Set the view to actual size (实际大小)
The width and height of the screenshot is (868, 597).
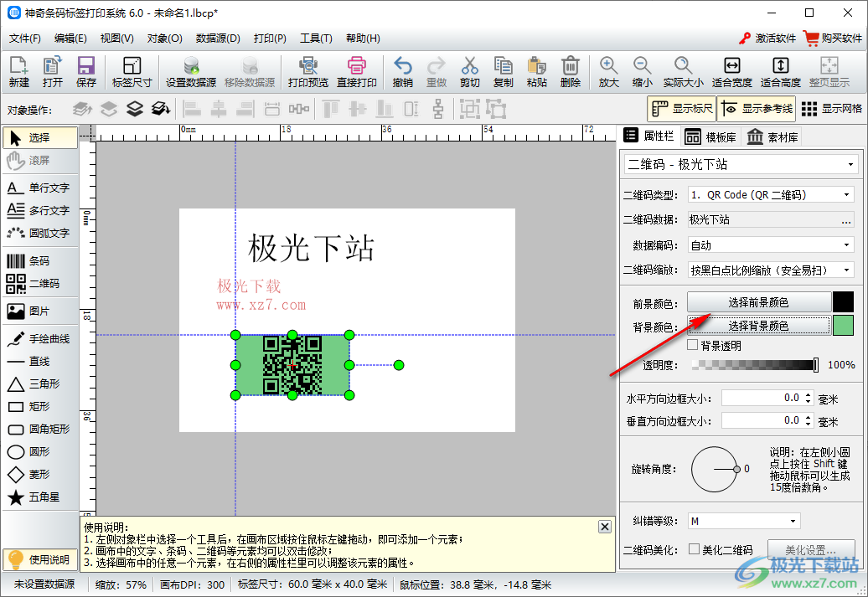tap(684, 72)
